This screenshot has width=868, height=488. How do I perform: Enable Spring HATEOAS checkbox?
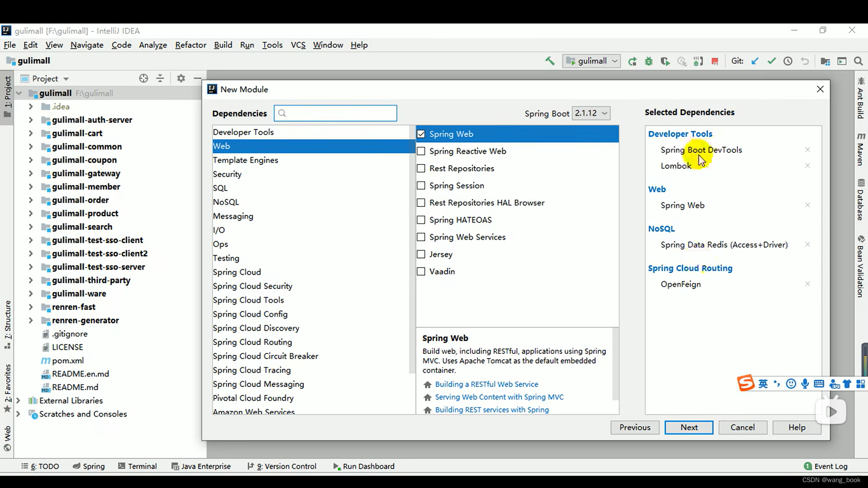pyautogui.click(x=421, y=220)
